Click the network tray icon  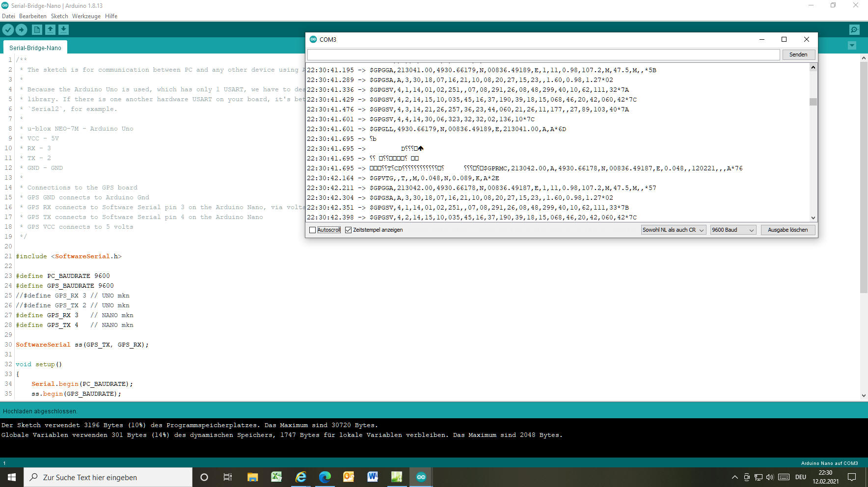[759, 477]
